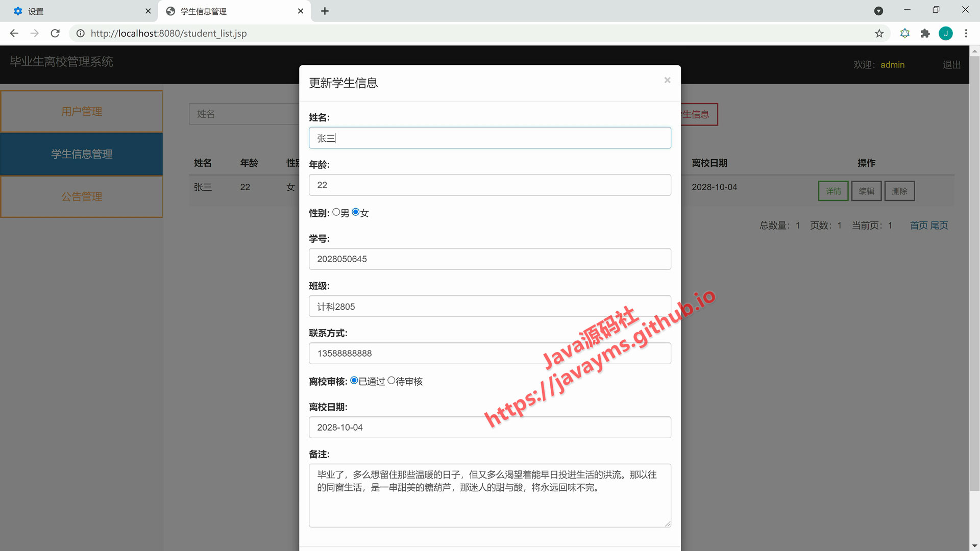Open the extensions puzzle icon
The image size is (980, 551).
925,33
